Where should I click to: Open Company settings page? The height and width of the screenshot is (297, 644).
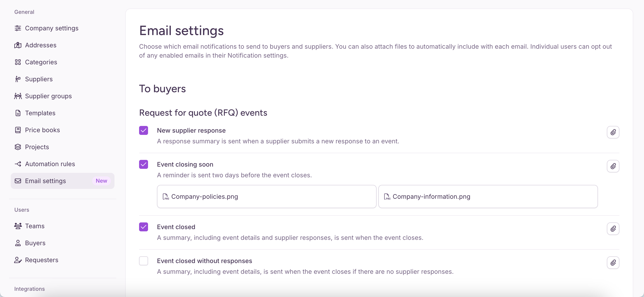(63, 28)
